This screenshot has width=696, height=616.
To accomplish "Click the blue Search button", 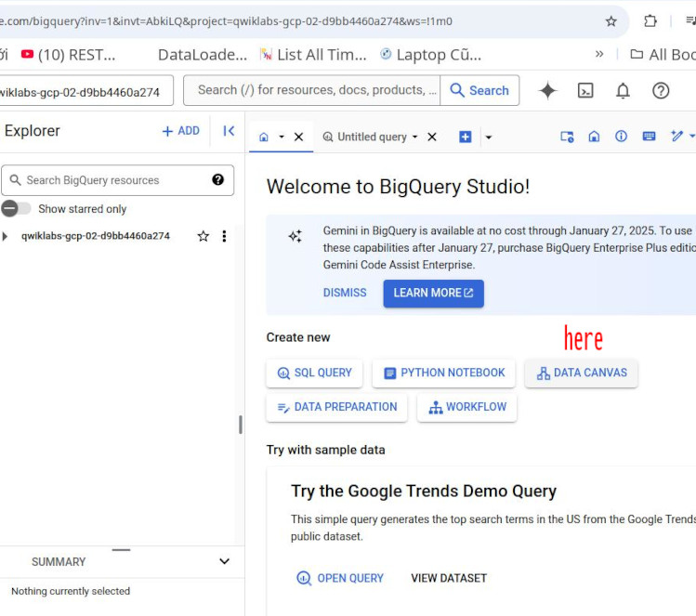I will pyautogui.click(x=479, y=90).
